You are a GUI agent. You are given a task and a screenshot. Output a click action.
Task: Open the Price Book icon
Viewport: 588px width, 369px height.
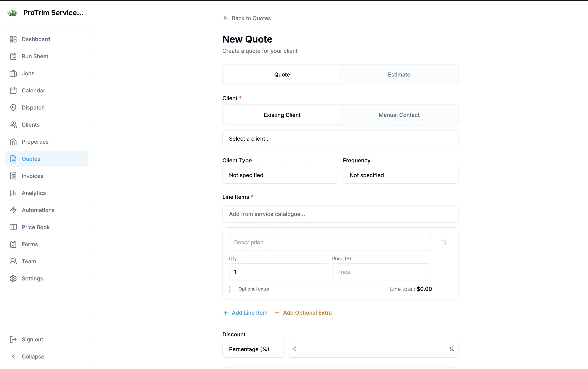coord(13,227)
